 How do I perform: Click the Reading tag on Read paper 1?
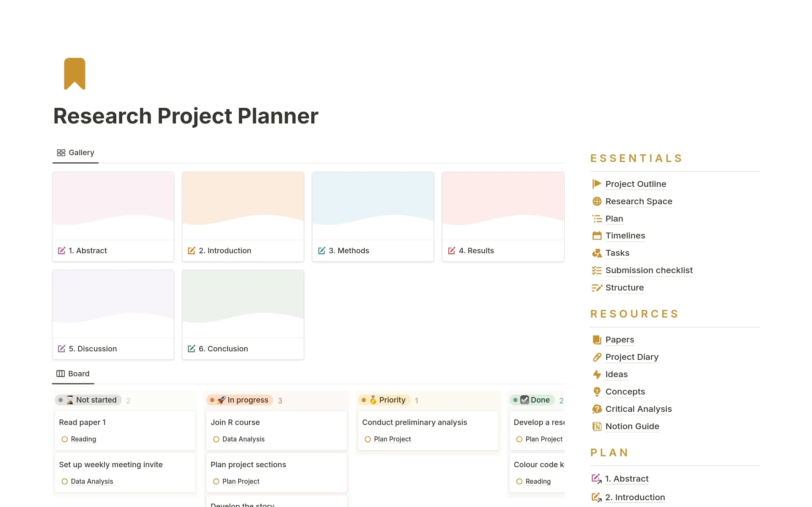82,438
